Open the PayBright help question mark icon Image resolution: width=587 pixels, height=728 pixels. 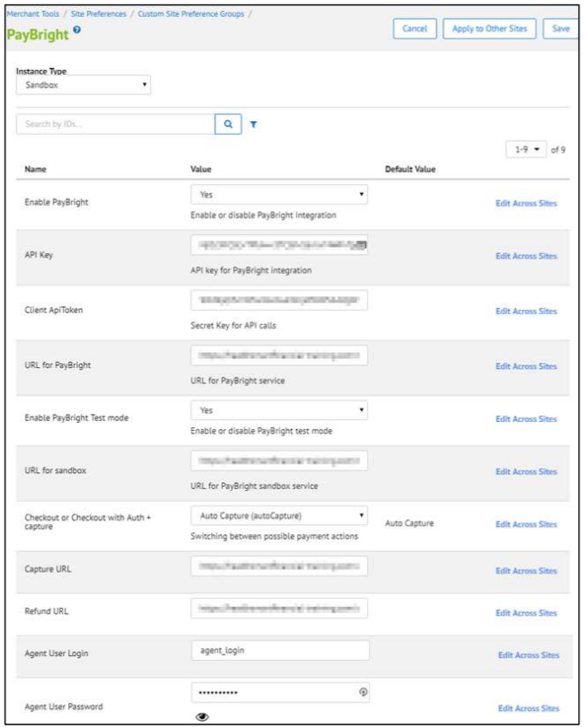(77, 30)
